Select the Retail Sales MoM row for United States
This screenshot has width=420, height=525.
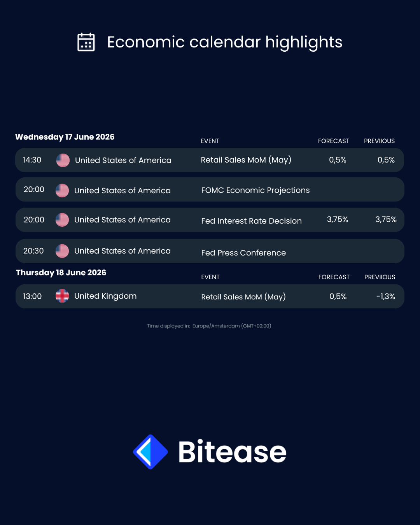[210, 160]
